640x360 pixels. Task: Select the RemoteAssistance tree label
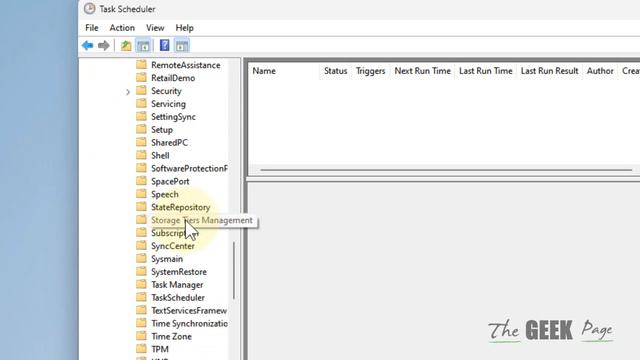click(186, 65)
